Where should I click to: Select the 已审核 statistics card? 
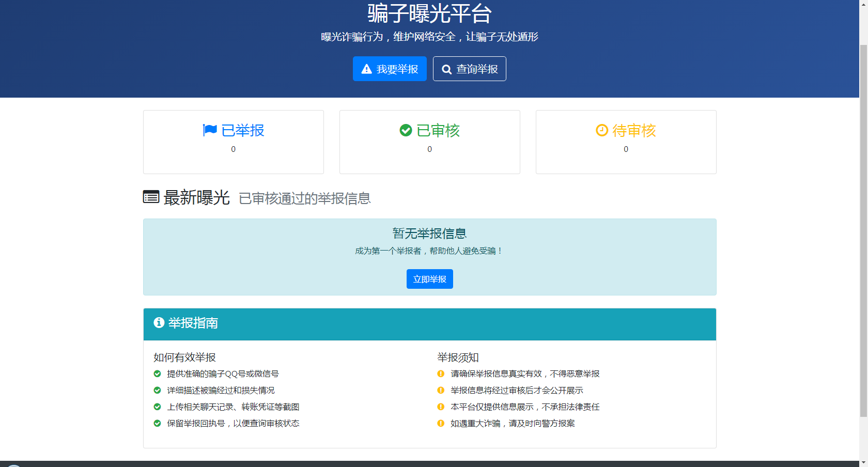tap(429, 142)
